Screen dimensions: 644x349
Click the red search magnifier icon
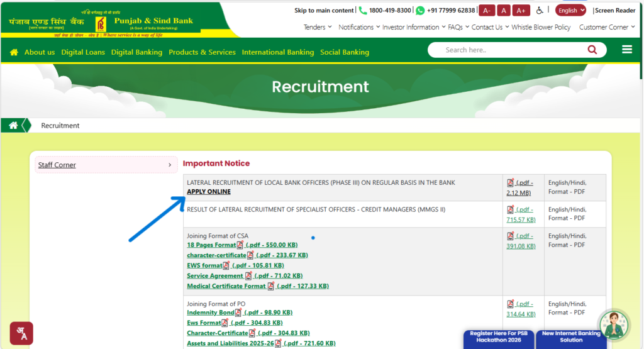pyautogui.click(x=592, y=50)
